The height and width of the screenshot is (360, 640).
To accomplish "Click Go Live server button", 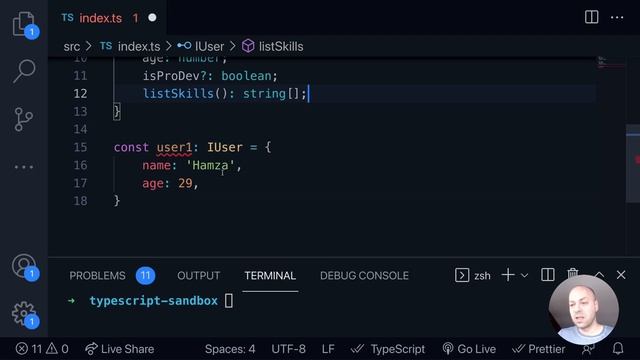I will click(x=469, y=349).
